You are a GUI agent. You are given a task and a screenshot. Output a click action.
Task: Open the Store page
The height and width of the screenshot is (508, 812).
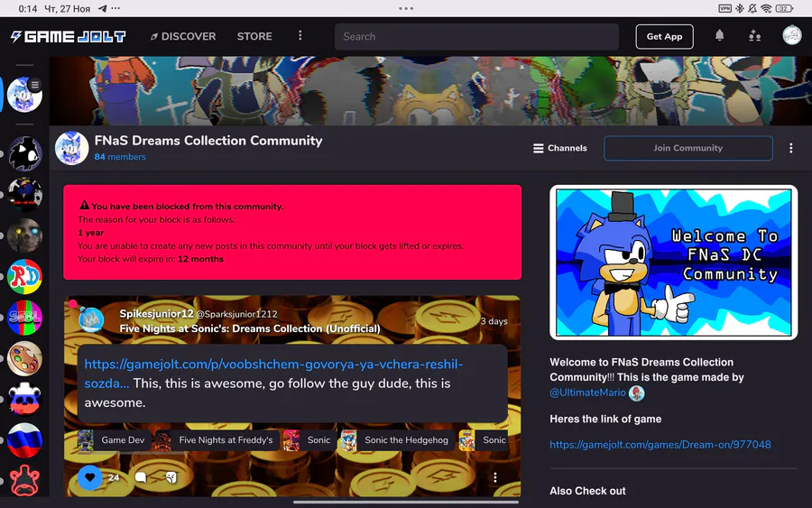point(254,36)
